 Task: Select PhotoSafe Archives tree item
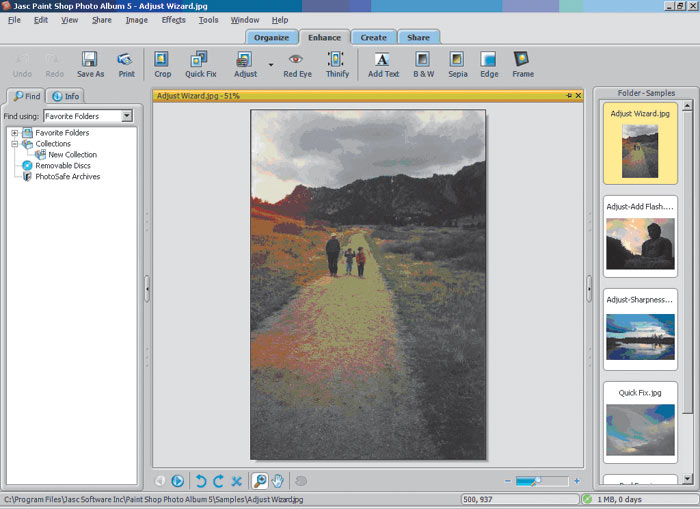(67, 177)
